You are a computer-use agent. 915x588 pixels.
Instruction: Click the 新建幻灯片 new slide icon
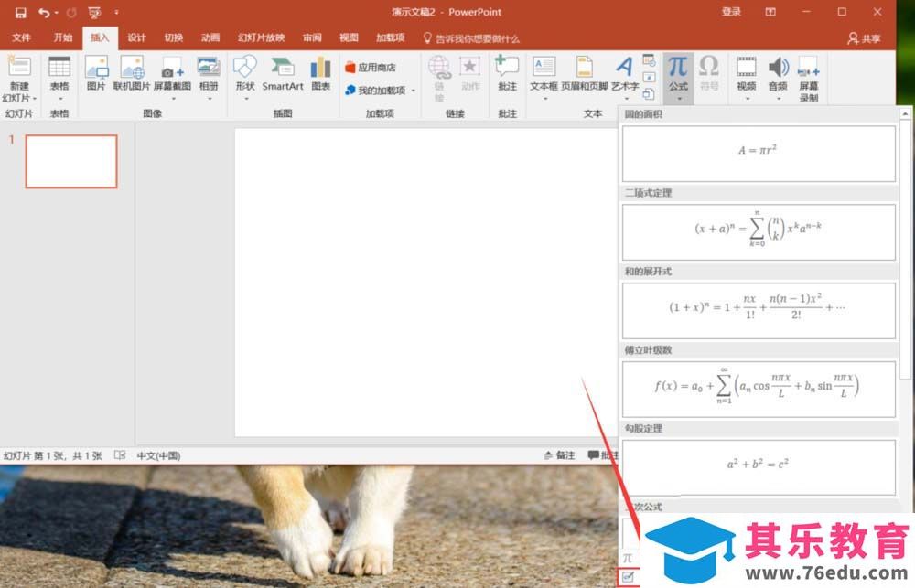18,67
